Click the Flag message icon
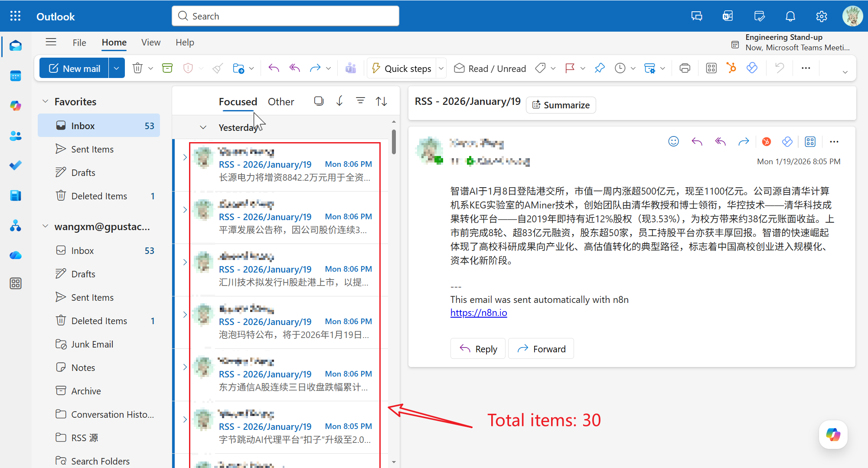Image resolution: width=868 pixels, height=468 pixels. click(570, 68)
